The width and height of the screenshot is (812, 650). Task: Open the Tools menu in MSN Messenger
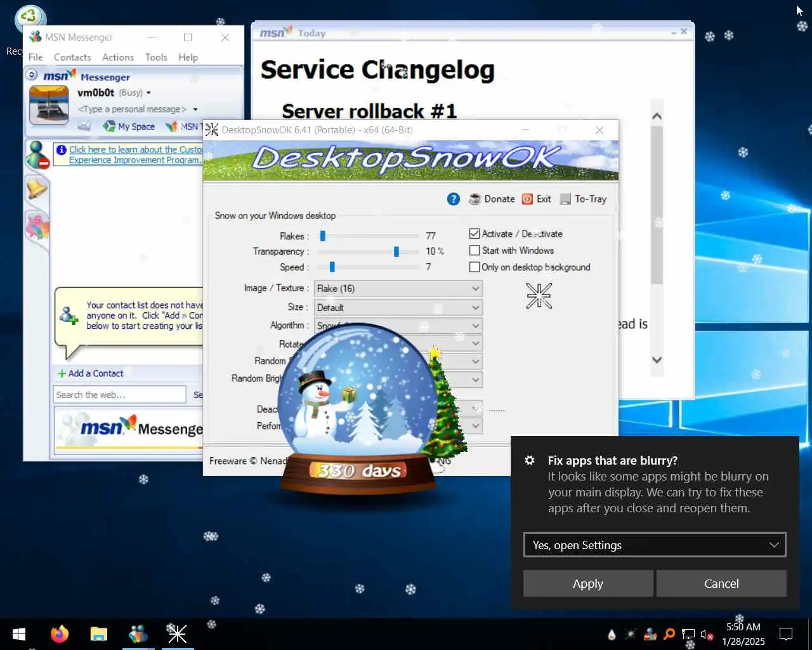click(x=156, y=57)
